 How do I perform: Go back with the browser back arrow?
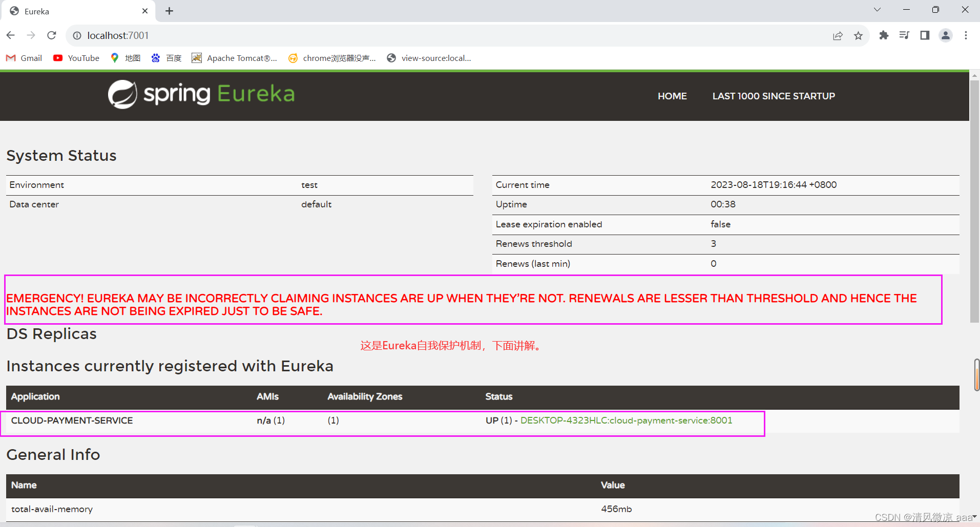point(11,35)
